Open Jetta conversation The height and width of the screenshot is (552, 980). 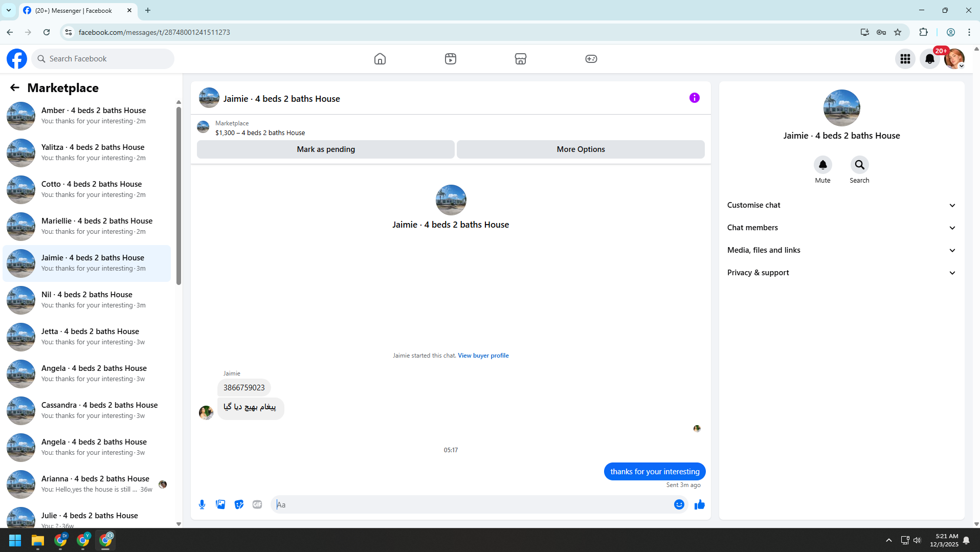87,337
